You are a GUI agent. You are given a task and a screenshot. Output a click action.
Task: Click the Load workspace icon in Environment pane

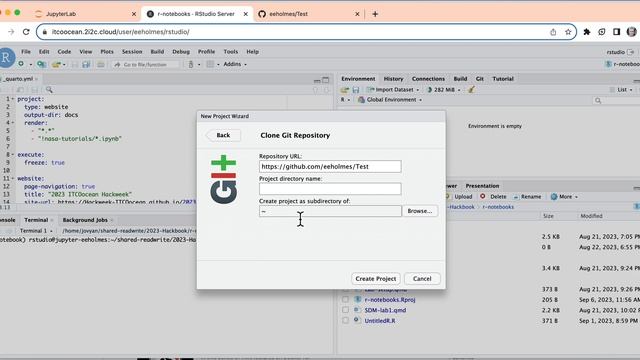pyautogui.click(x=345, y=90)
